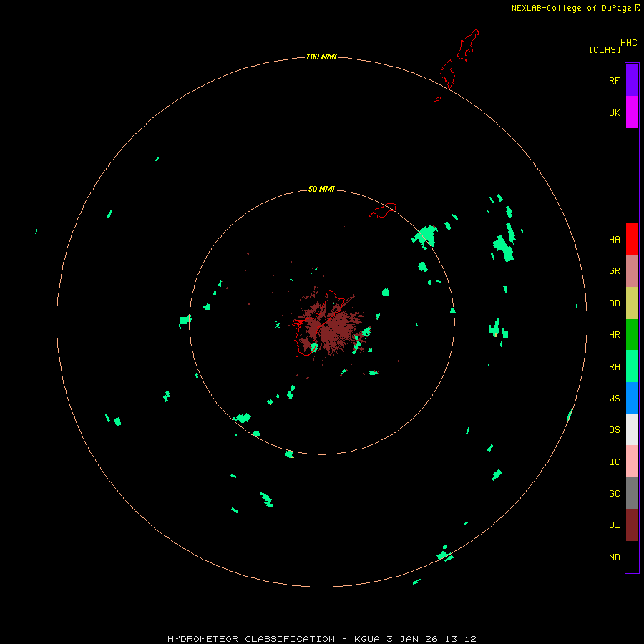The width and height of the screenshot is (644, 644).
Task: Select the BD yellow legend block
Action: pyautogui.click(x=632, y=303)
